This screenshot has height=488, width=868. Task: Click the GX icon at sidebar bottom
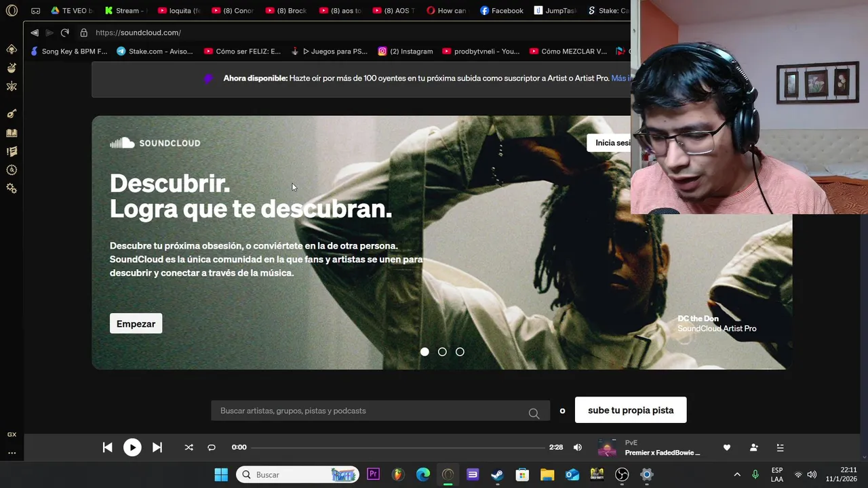click(12, 434)
